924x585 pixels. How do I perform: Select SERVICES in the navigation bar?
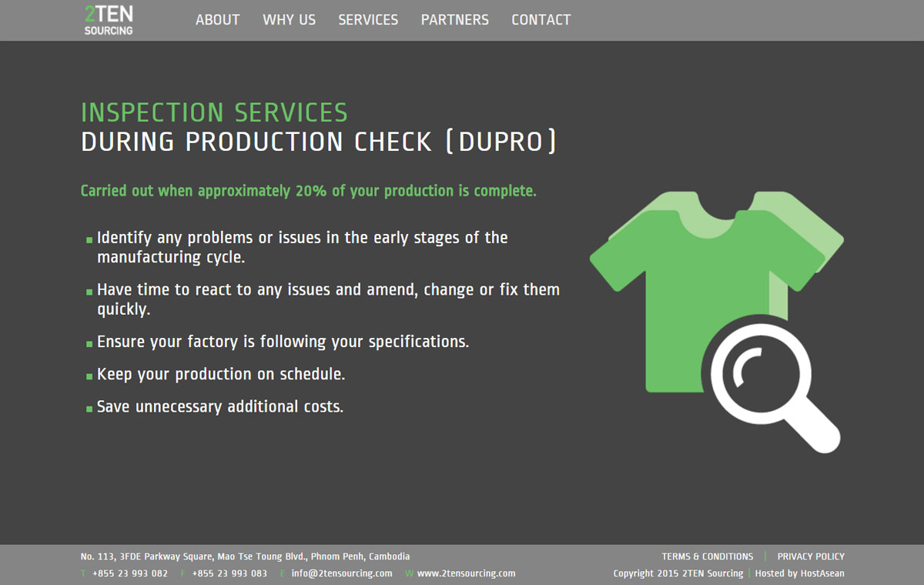pos(368,20)
